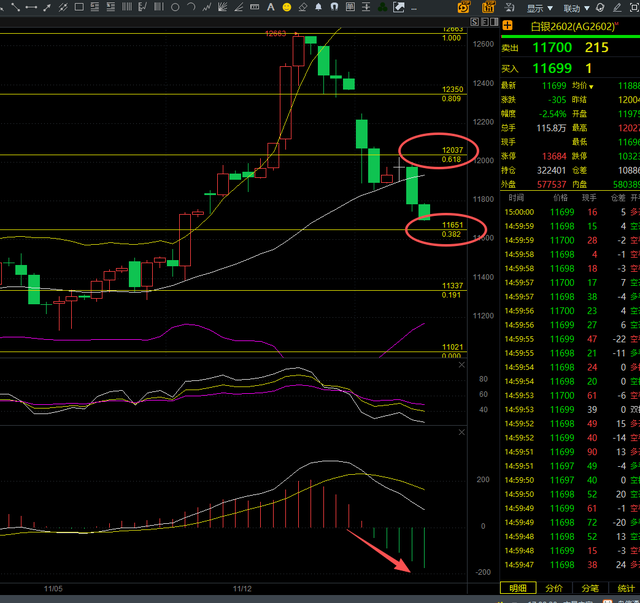Select the circle drawing tool
This screenshot has height=603, width=640.
[x=175, y=7]
